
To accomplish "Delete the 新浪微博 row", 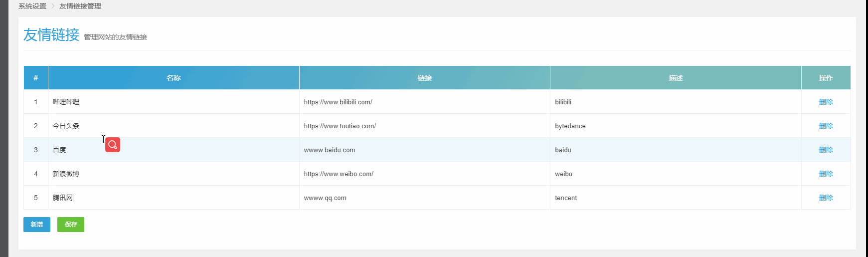I will point(826,174).
